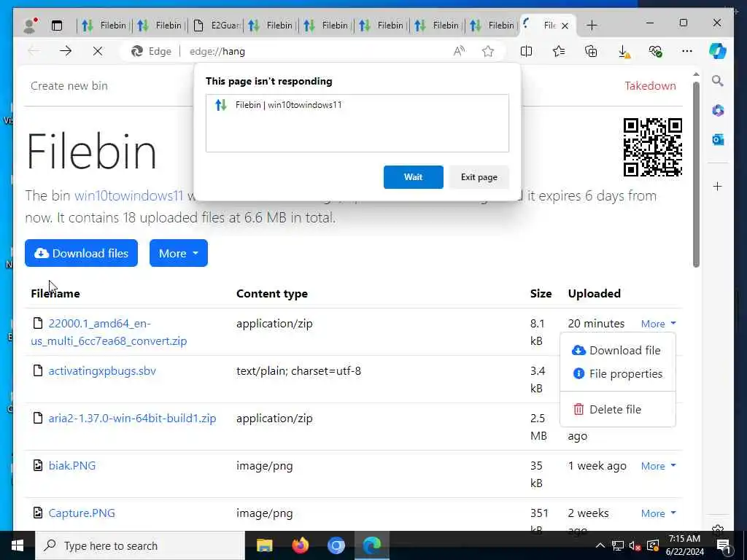747x560 pixels.
Task: Open the Favorites list icon
Action: click(559, 51)
